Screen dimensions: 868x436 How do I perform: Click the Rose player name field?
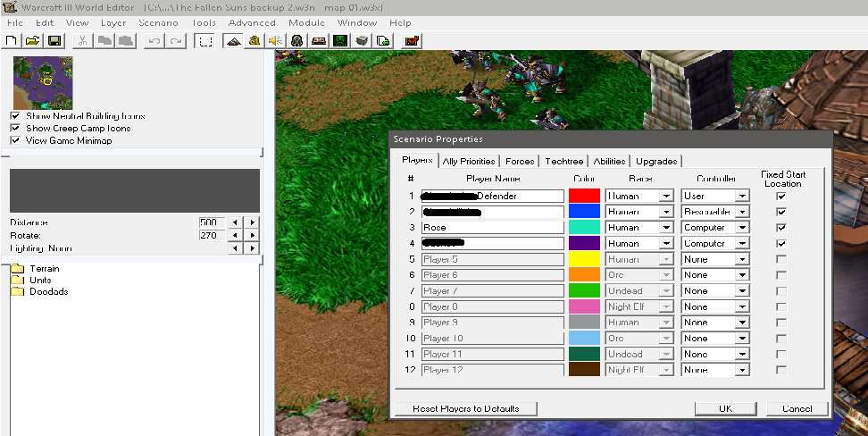coord(493,228)
